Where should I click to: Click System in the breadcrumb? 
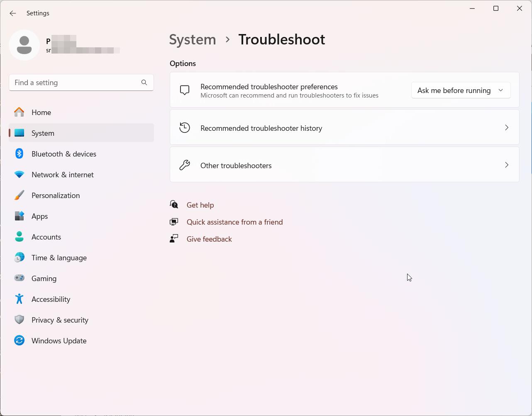[x=193, y=39]
